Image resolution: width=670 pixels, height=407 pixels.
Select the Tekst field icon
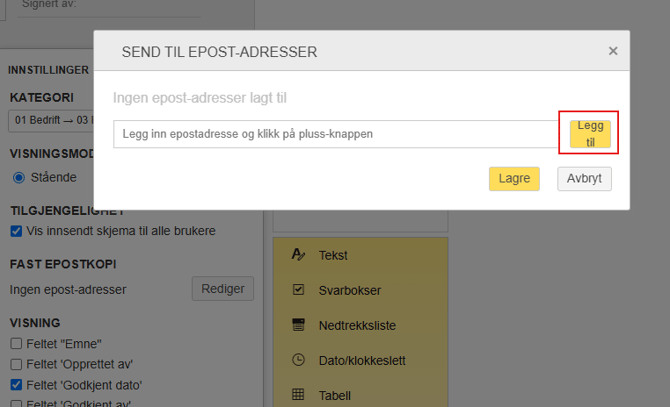298,255
